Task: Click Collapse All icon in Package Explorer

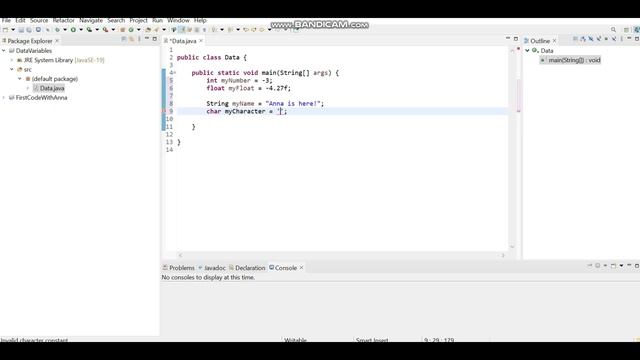Action: [123, 39]
